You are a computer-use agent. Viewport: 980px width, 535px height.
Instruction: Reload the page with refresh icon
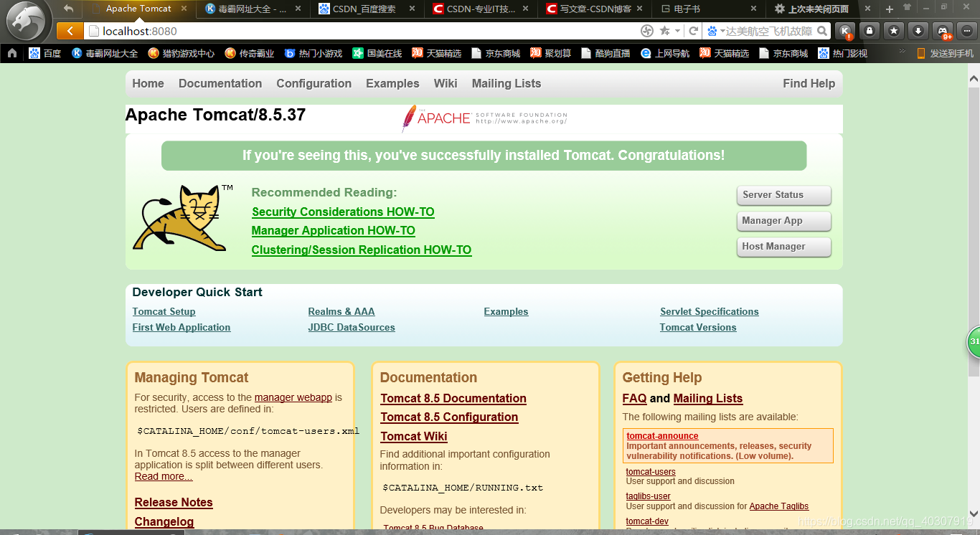[694, 31]
